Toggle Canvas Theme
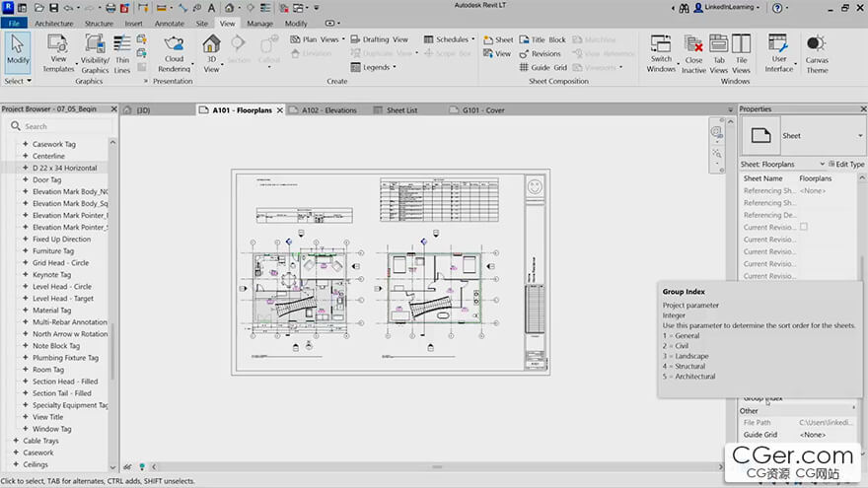 point(817,53)
